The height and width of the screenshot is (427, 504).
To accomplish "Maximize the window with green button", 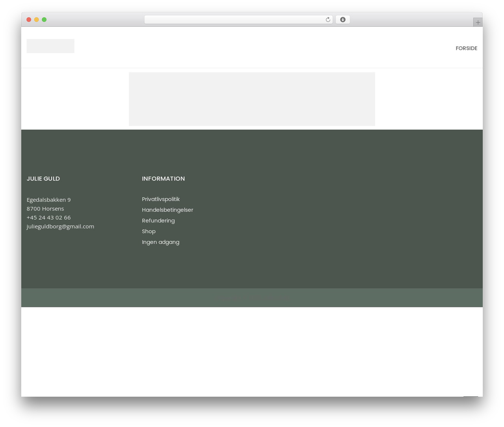I will point(44,20).
